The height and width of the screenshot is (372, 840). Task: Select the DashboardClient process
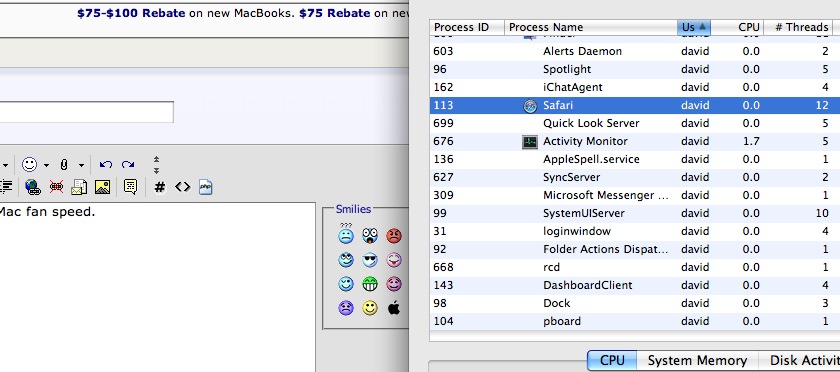(587, 285)
